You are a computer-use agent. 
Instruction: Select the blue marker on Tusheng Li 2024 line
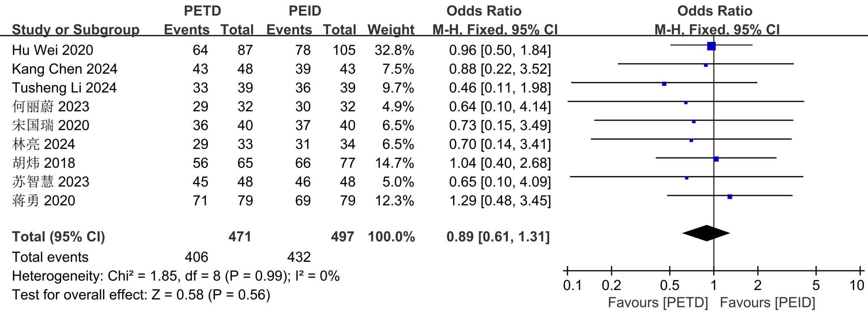(x=664, y=84)
